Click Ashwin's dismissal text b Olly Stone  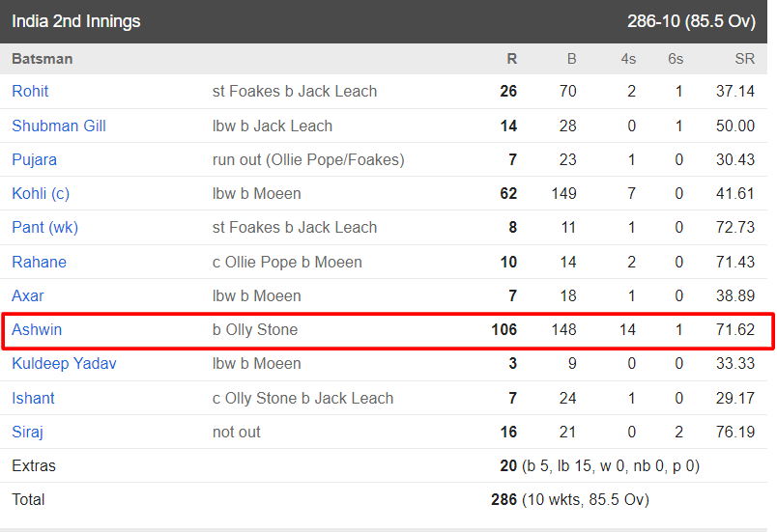click(255, 329)
